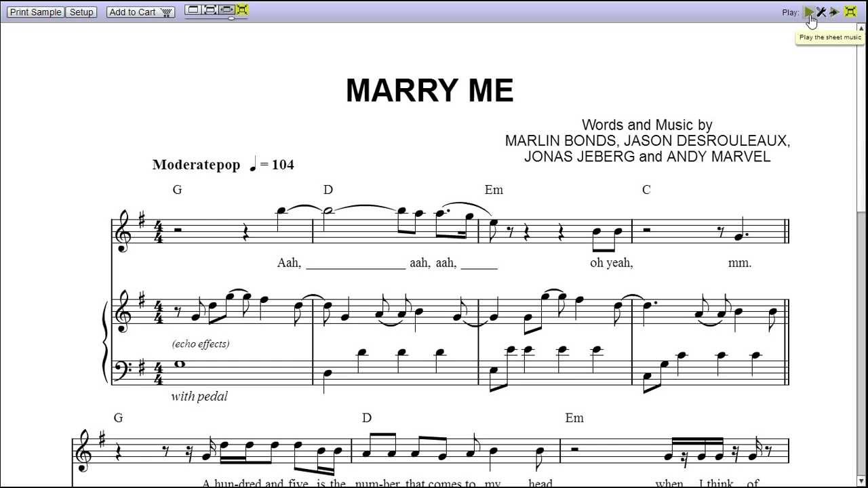Image resolution: width=868 pixels, height=488 pixels.
Task: Click the 'C' chord symbol above fourth measure
Action: [x=646, y=190]
